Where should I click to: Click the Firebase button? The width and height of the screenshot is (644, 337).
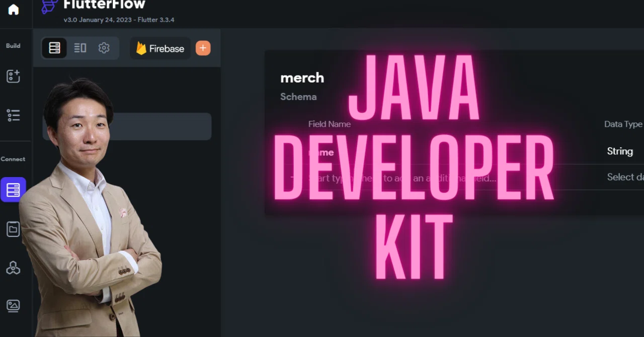(160, 49)
